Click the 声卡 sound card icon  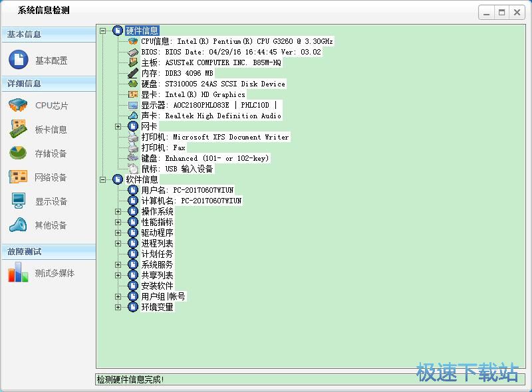(133, 116)
